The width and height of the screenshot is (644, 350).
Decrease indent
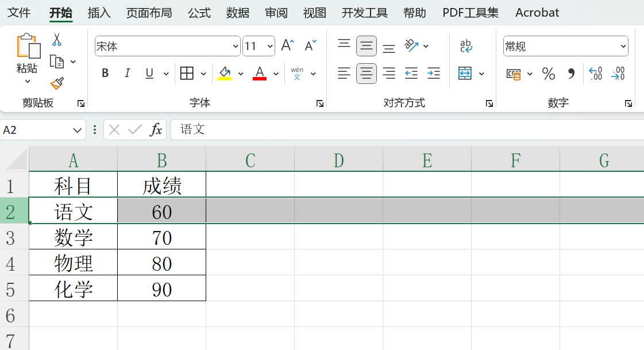[411, 73]
